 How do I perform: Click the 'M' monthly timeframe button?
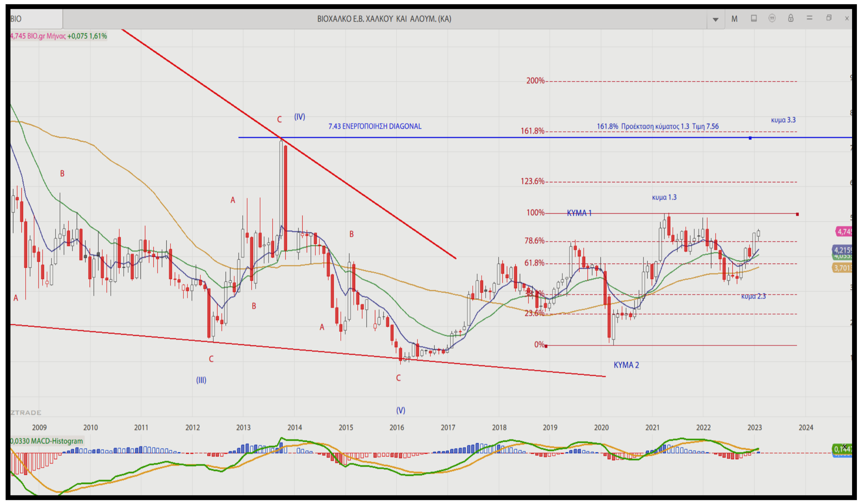click(x=734, y=19)
